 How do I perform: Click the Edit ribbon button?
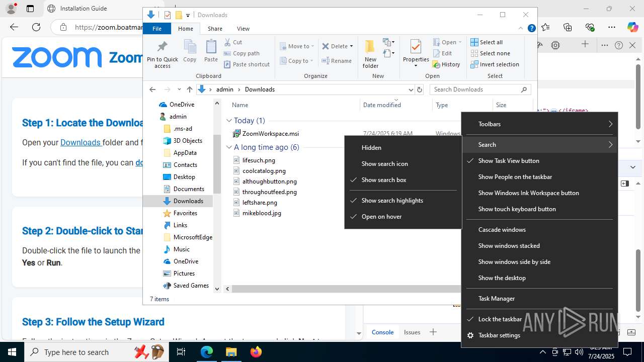pyautogui.click(x=442, y=53)
